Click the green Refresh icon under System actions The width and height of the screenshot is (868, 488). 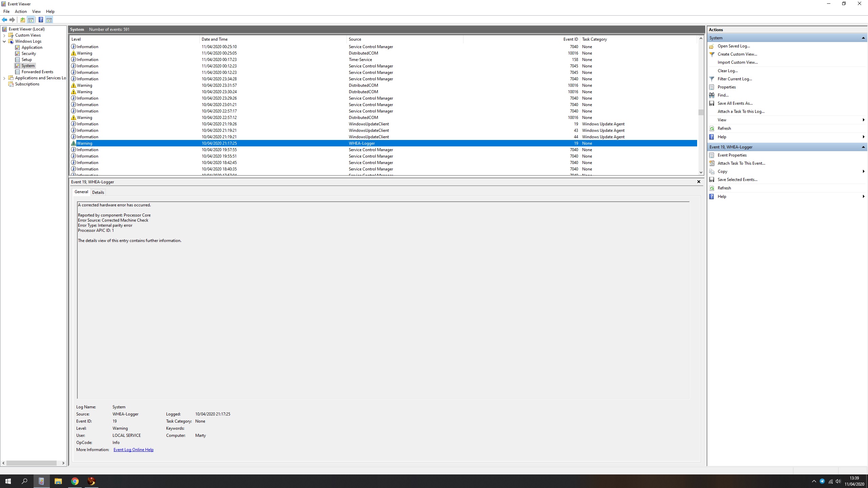point(712,128)
